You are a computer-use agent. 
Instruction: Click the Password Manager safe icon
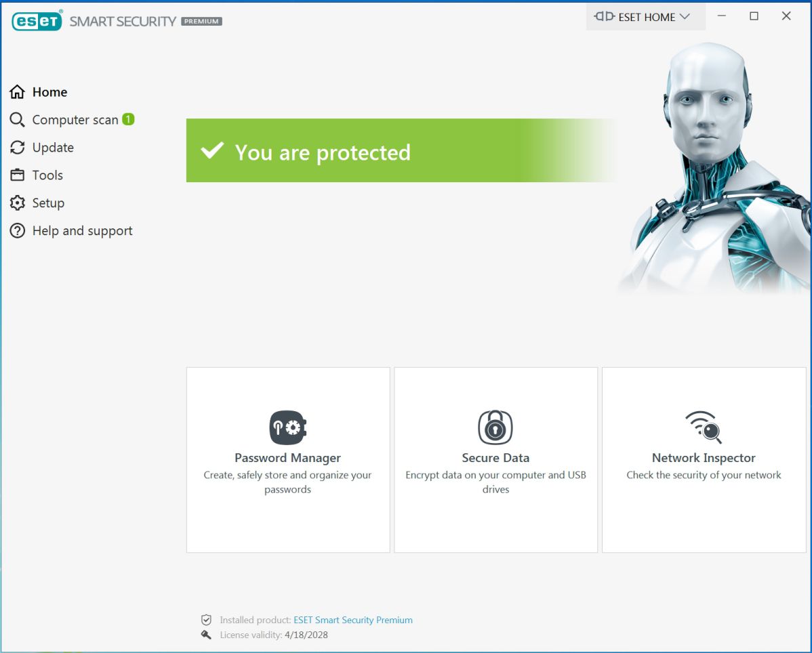(288, 427)
